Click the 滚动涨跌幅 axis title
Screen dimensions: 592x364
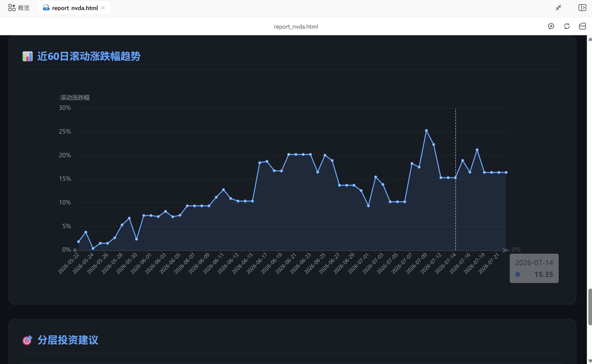point(75,98)
